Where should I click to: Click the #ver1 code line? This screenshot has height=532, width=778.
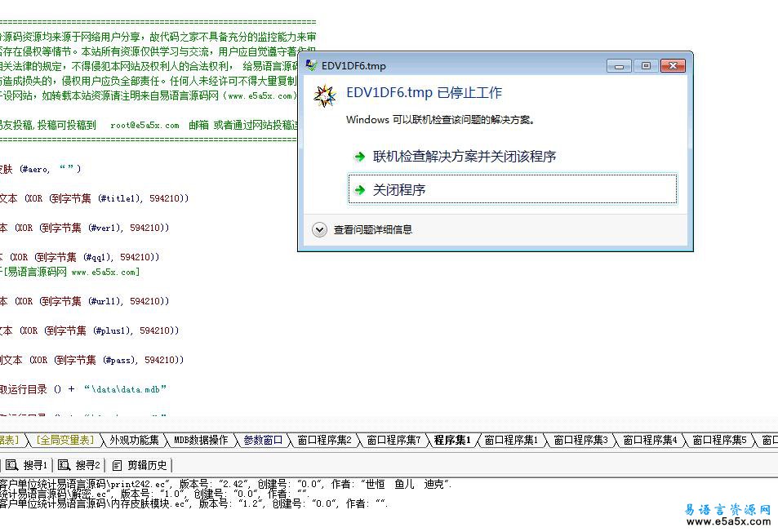84,228
